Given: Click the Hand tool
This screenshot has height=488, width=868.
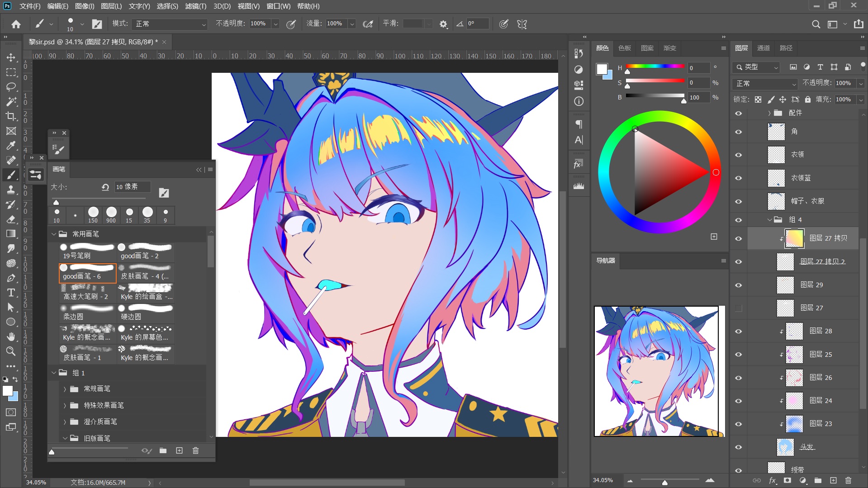Looking at the screenshot, I should click(x=11, y=336).
